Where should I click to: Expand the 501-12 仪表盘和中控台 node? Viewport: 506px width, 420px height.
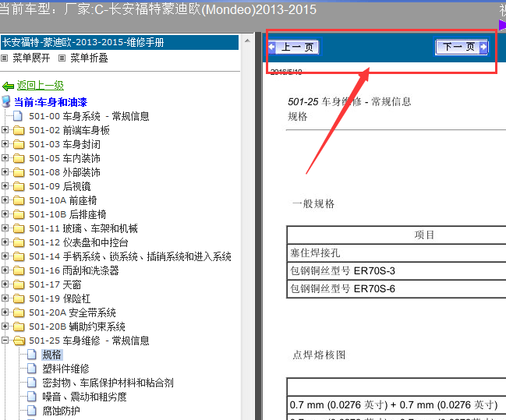[x=5, y=242]
